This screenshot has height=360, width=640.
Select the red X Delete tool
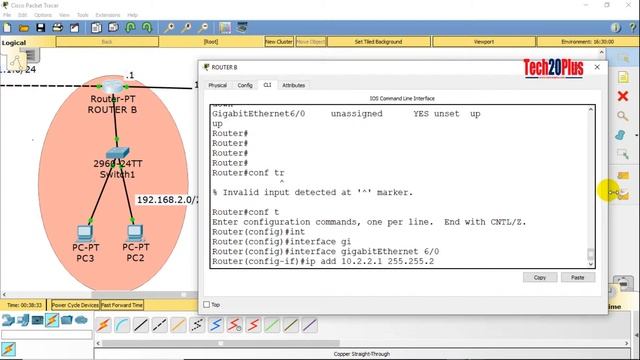pos(623,96)
